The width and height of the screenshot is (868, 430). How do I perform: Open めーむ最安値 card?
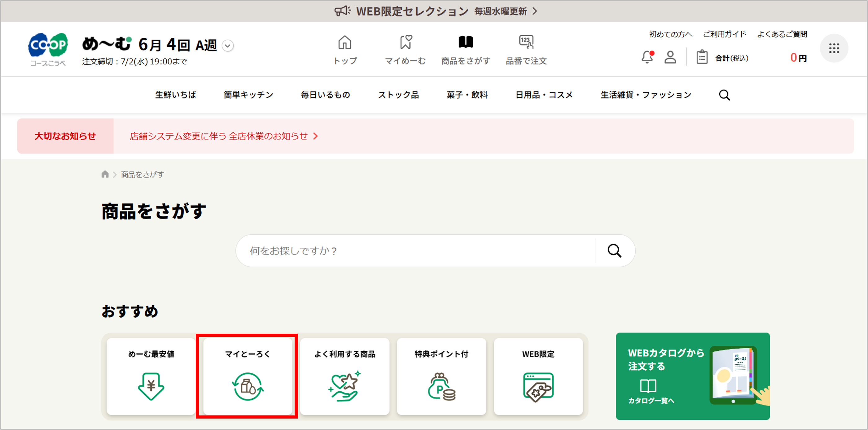[151, 376]
